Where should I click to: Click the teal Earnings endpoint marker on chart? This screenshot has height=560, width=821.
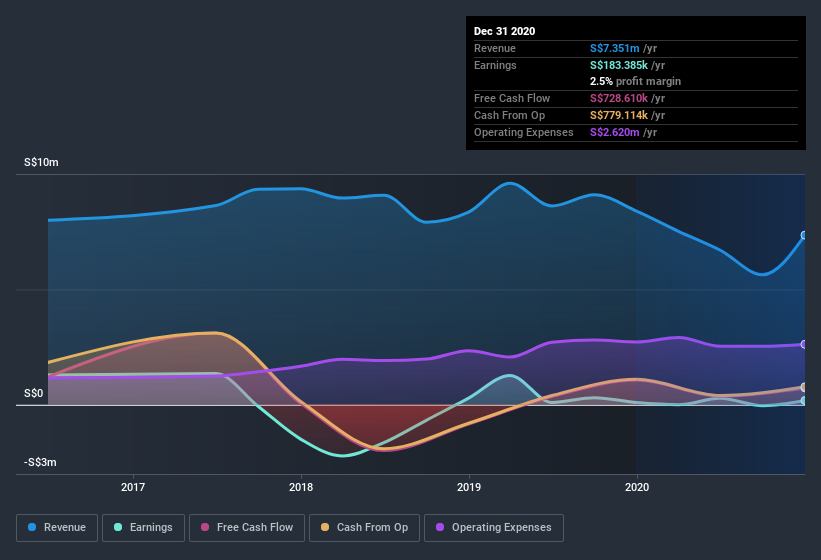(804, 401)
